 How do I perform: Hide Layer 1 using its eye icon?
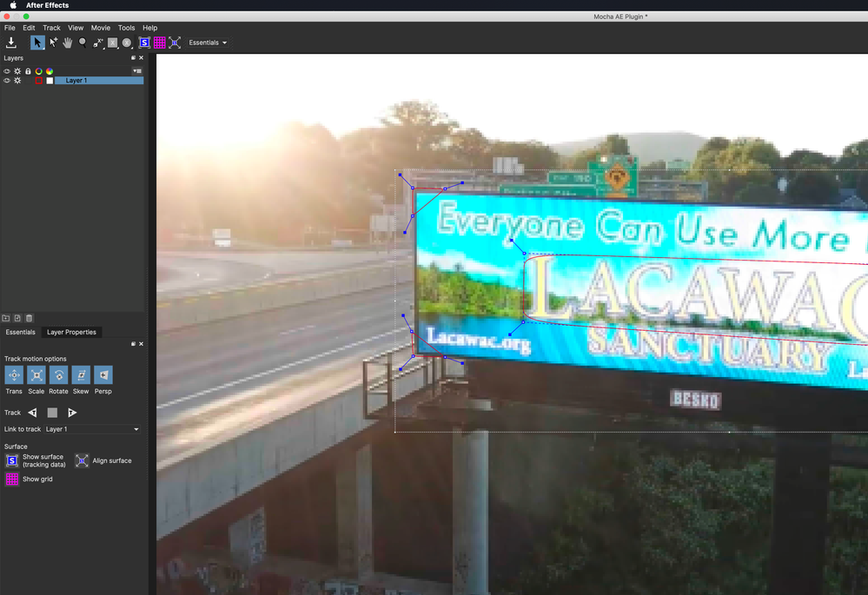click(x=7, y=81)
